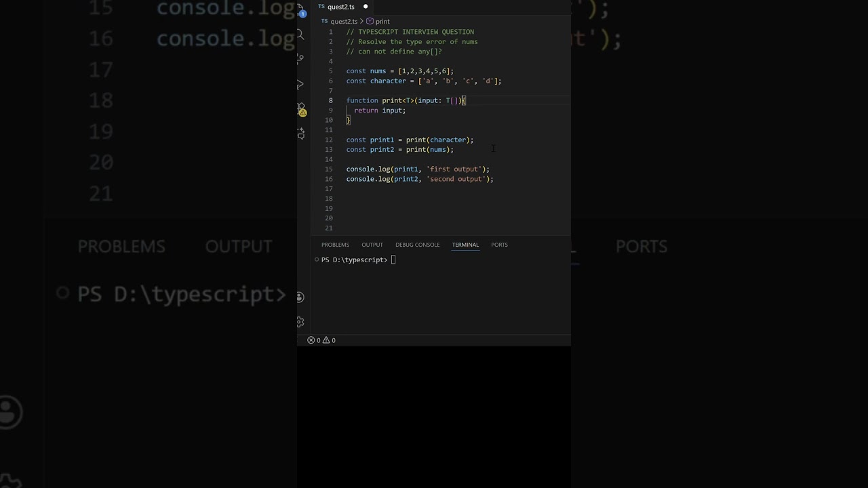
Task: Click 'console.log' on line 16
Action: 368,179
